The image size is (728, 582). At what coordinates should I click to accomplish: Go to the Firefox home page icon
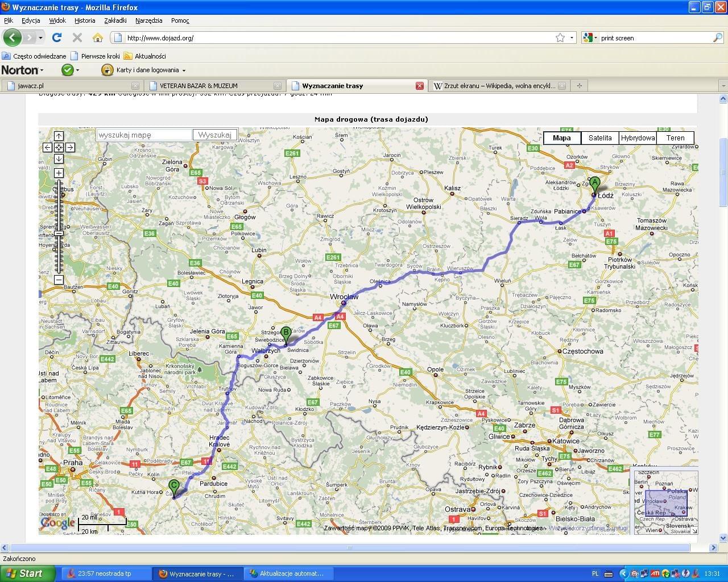point(98,38)
